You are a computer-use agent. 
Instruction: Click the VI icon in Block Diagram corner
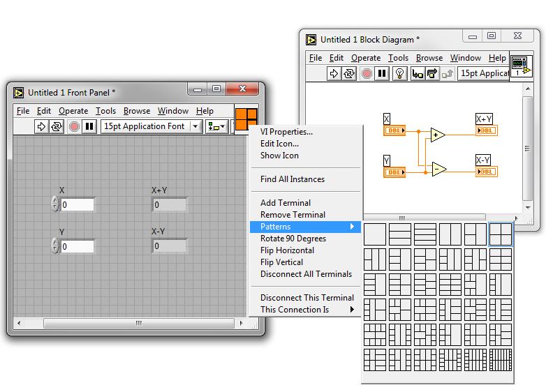click(522, 66)
